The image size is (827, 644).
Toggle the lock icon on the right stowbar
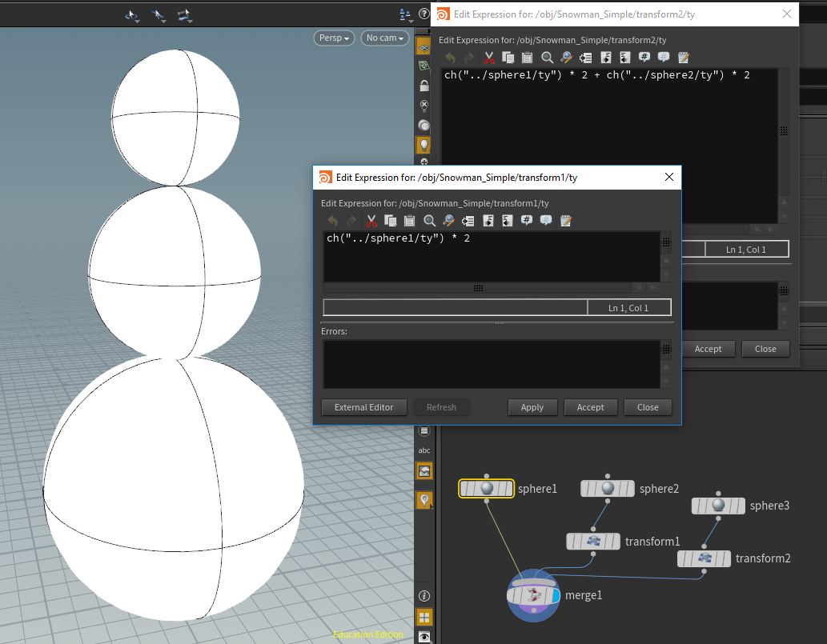pyautogui.click(x=424, y=85)
